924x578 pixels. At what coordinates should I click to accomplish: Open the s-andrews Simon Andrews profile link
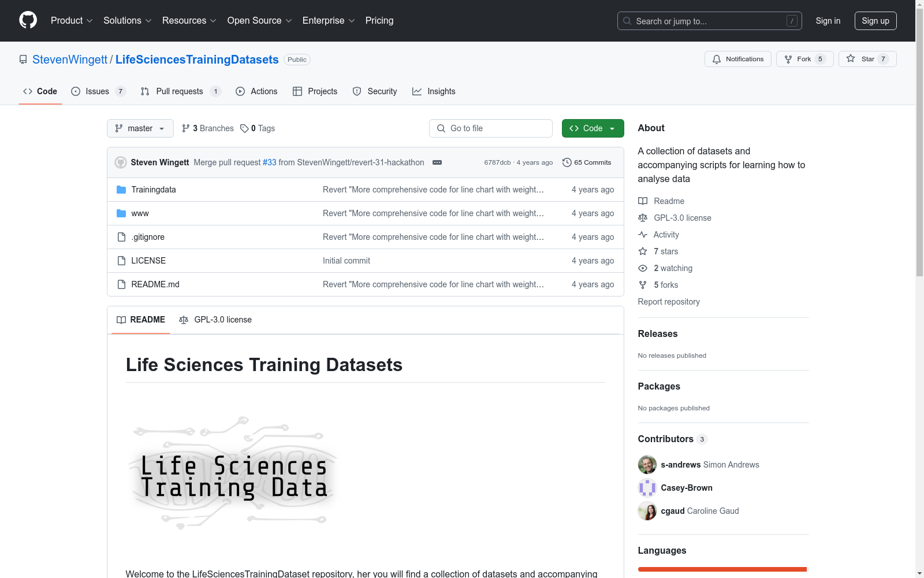[710, 465]
